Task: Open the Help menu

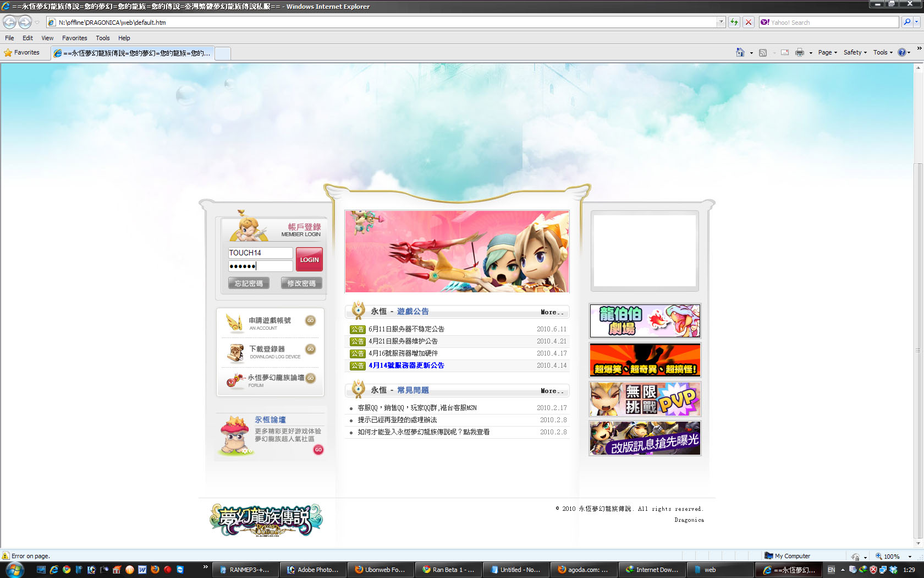Action: pos(124,38)
